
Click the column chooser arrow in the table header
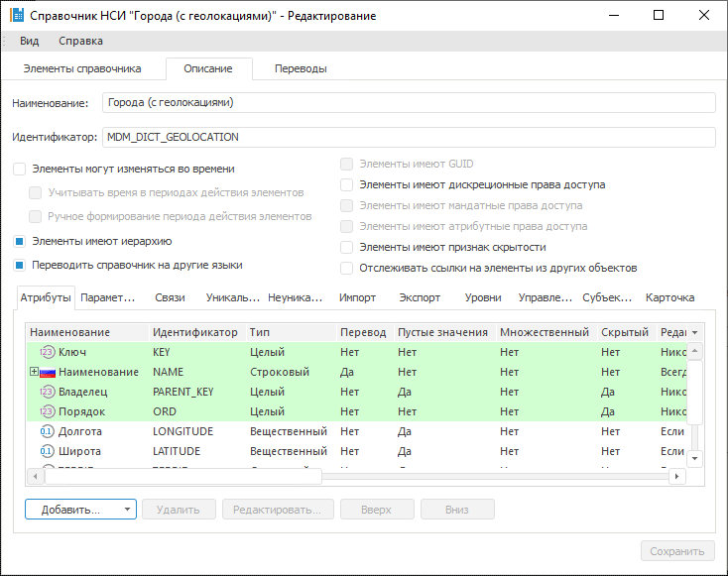pos(694,332)
